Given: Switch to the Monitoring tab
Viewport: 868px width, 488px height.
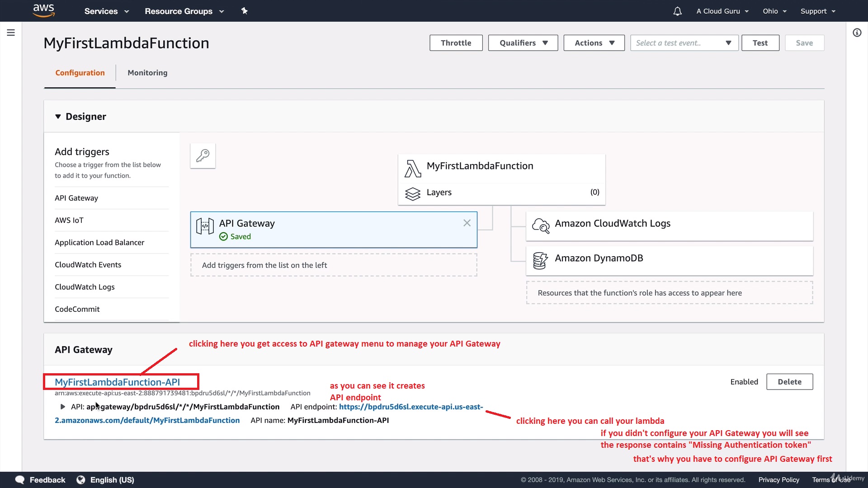Looking at the screenshot, I should (x=147, y=73).
